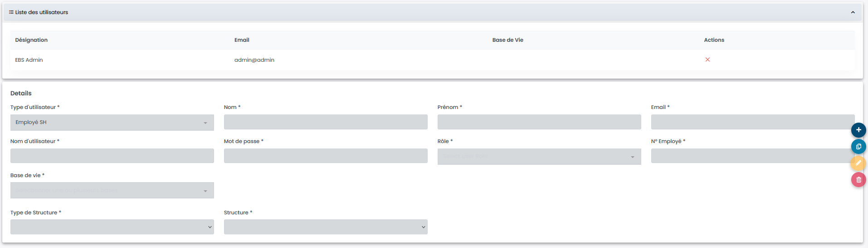The width and height of the screenshot is (868, 248).
Task: Click the Mot de passe field
Action: pos(325,156)
